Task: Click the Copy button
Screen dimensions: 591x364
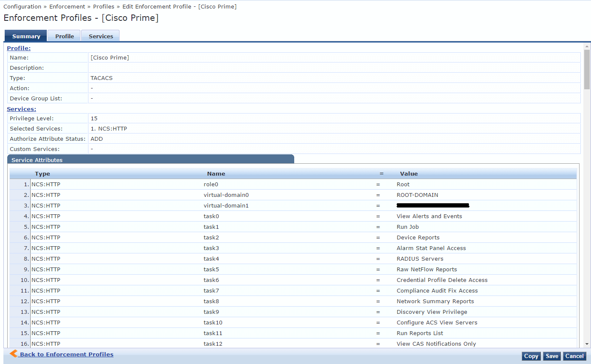Action: pyautogui.click(x=531, y=356)
